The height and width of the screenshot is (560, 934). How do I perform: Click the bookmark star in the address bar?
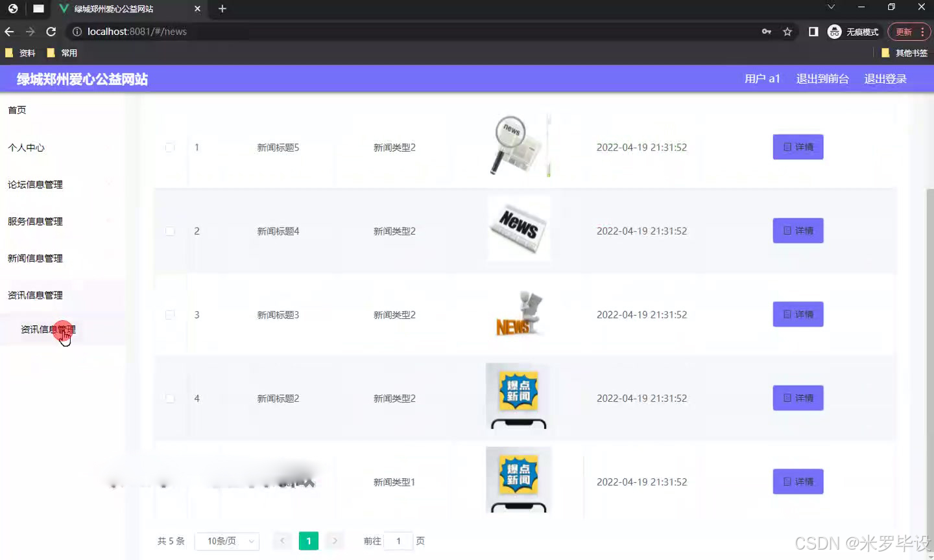click(787, 31)
